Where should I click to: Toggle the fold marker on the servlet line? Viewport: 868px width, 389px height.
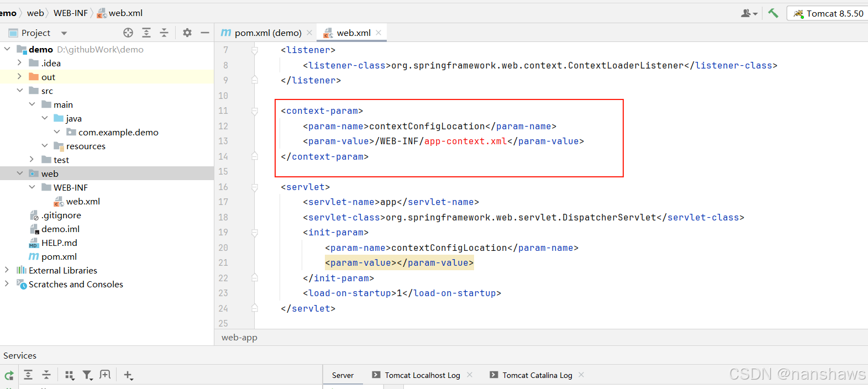click(x=255, y=187)
